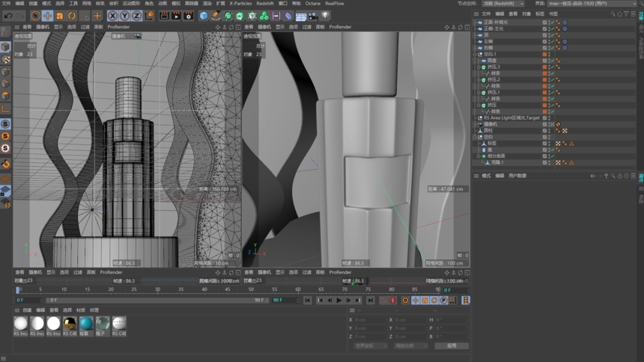Viewport: 644px width, 362px height.
Task: Go to start of animation
Action: [308, 301]
